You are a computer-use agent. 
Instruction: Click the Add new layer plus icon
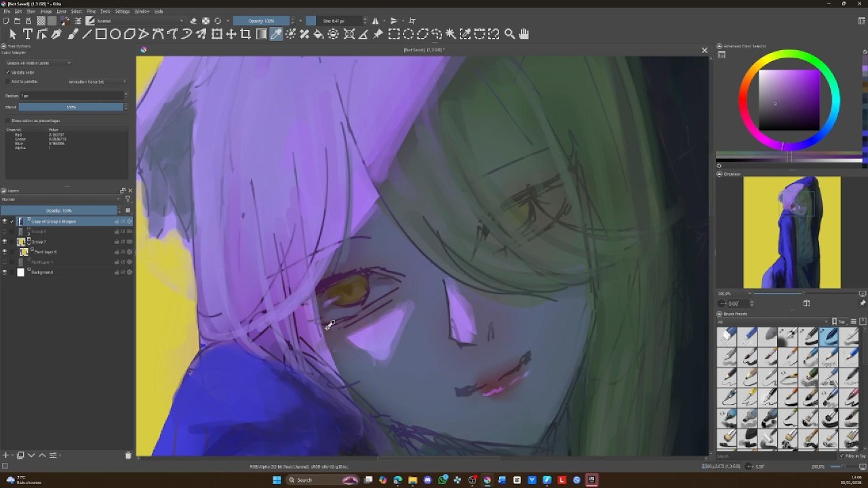[5, 455]
